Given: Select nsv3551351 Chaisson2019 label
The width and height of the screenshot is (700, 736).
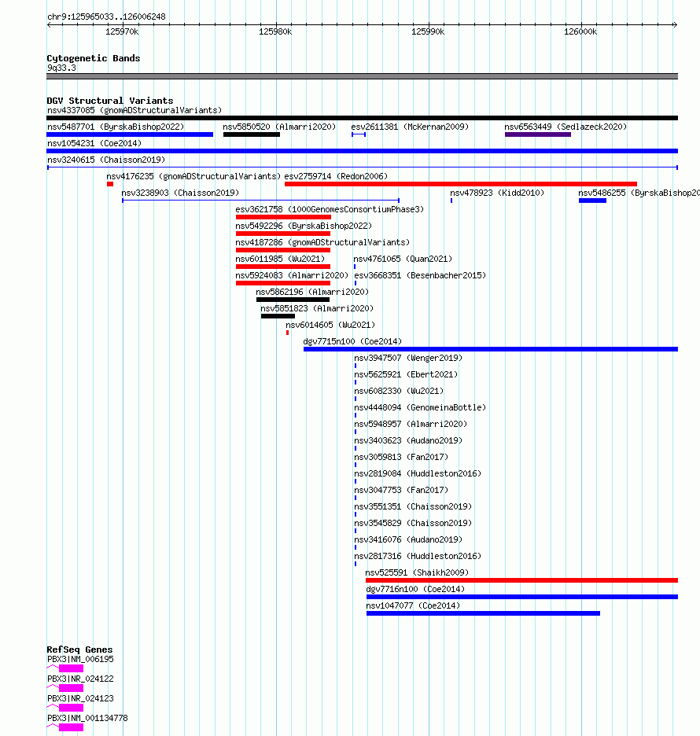Looking at the screenshot, I should pyautogui.click(x=413, y=506).
